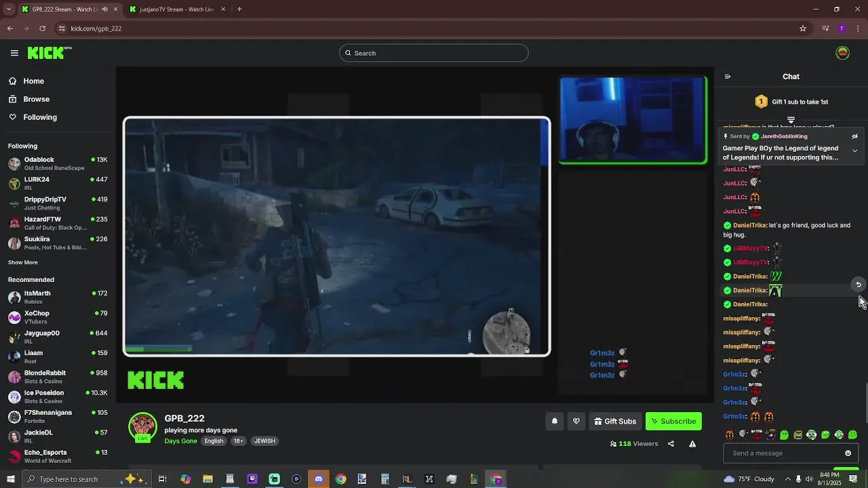Click the English language tag
868x488 pixels.
(x=214, y=441)
